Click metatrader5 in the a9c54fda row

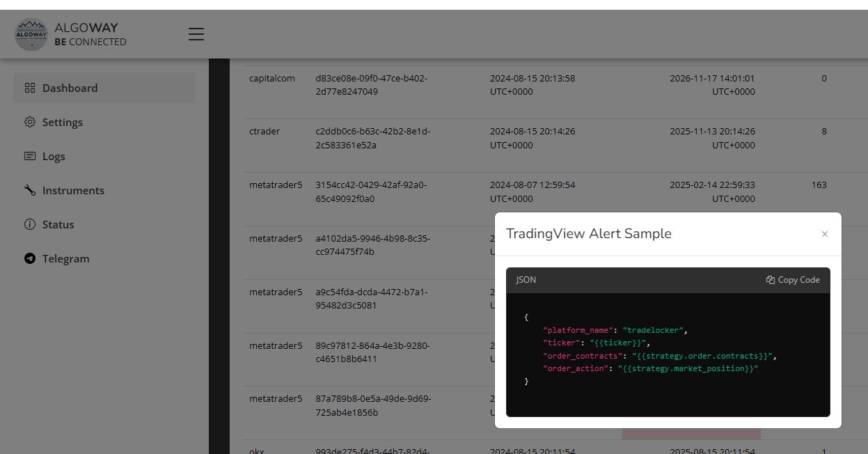[x=276, y=292]
